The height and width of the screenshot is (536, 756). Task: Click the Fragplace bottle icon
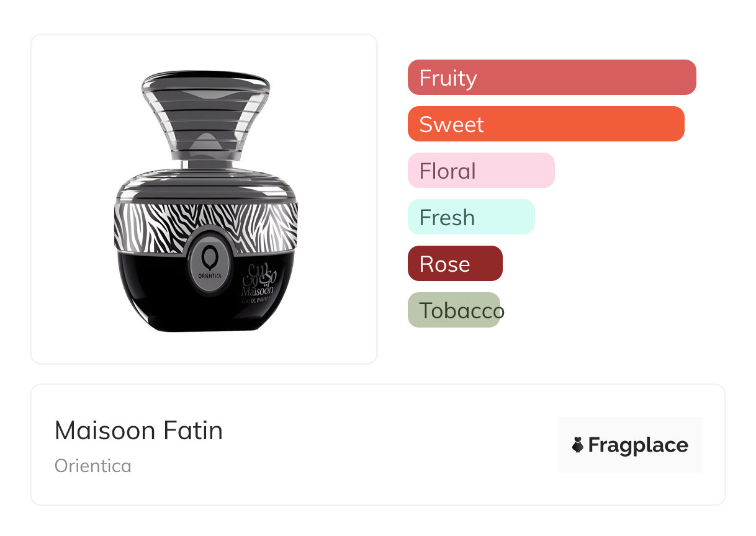(x=578, y=445)
